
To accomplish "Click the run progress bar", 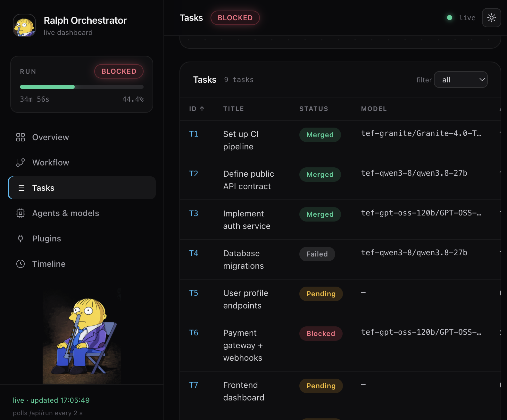I will coord(82,87).
